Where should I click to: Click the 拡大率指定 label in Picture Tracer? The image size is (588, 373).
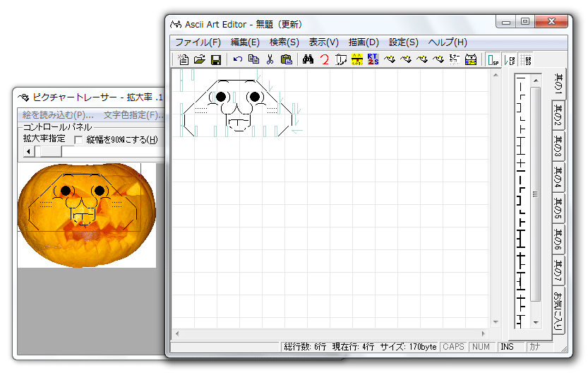[x=44, y=139]
